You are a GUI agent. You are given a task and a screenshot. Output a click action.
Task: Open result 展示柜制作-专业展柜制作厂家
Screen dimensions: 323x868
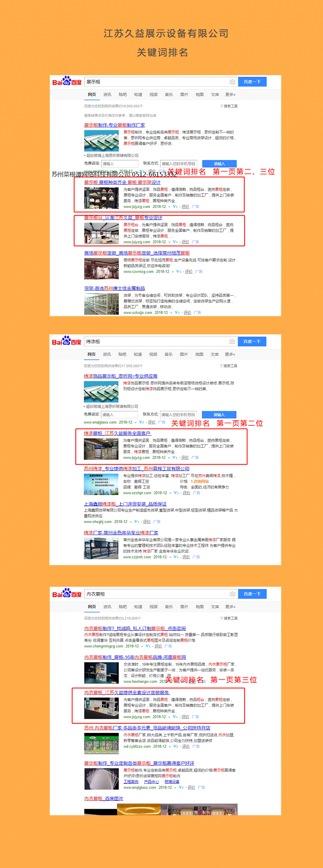[x=114, y=125]
